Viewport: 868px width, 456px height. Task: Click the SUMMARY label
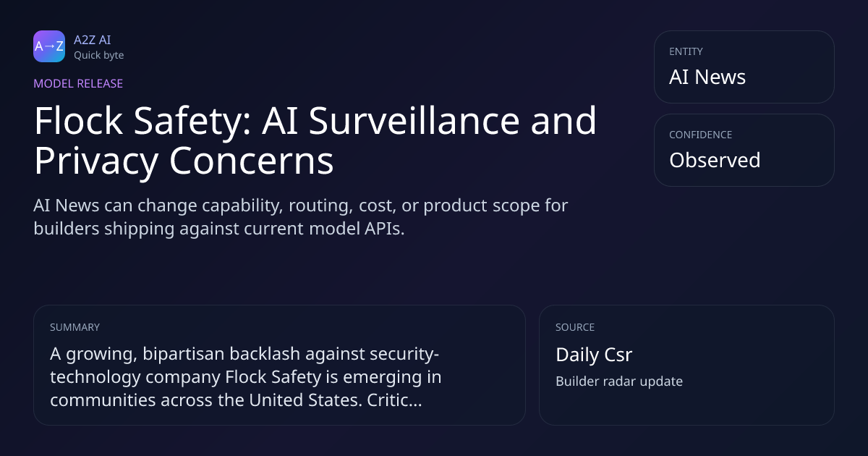point(75,327)
